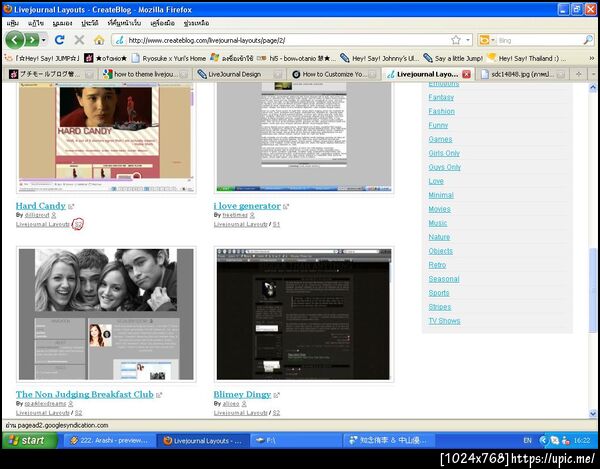Open the Say a little Jump! bookmark

point(453,58)
